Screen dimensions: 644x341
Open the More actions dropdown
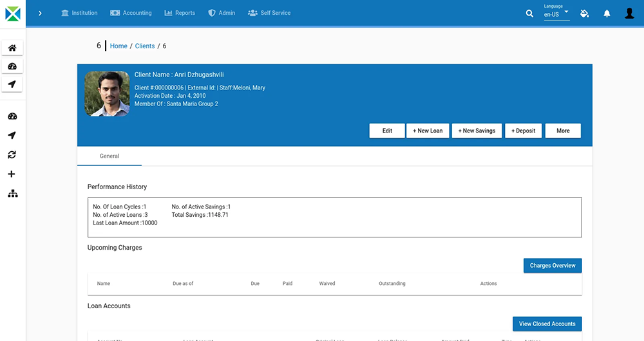point(563,131)
